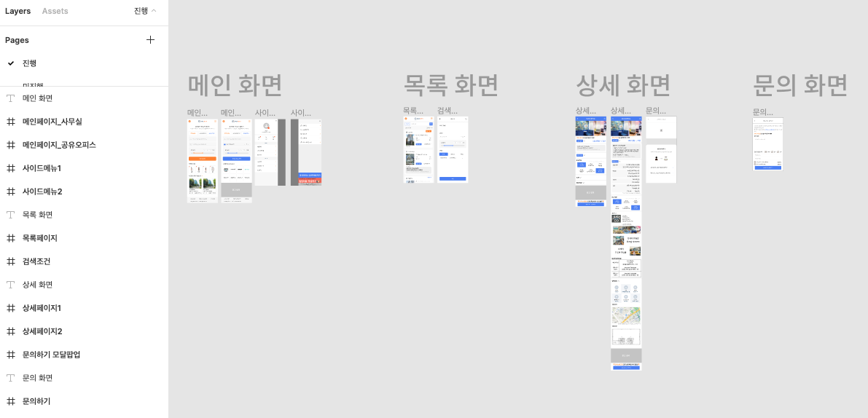Click the text-layer icon beside 문의 화면 layer
Viewport: 868px width, 418px height.
(10, 378)
